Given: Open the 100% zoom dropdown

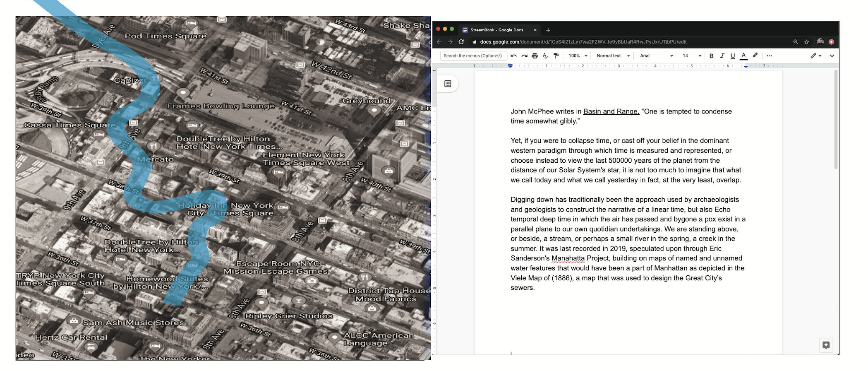Looking at the screenshot, I should [578, 56].
